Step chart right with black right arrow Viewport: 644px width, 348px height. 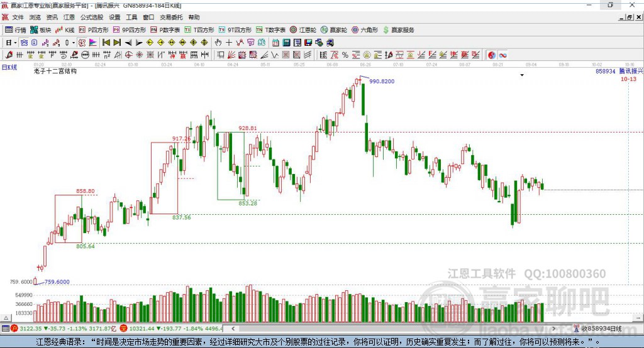[139, 43]
